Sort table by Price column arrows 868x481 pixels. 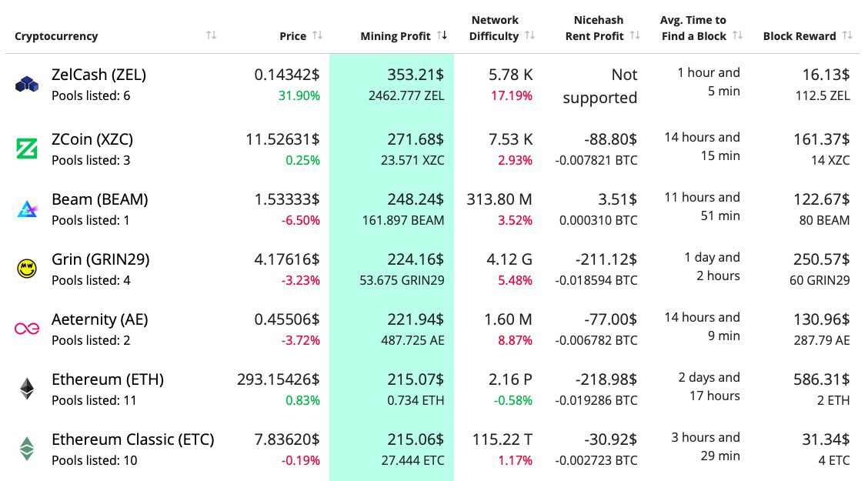(318, 35)
